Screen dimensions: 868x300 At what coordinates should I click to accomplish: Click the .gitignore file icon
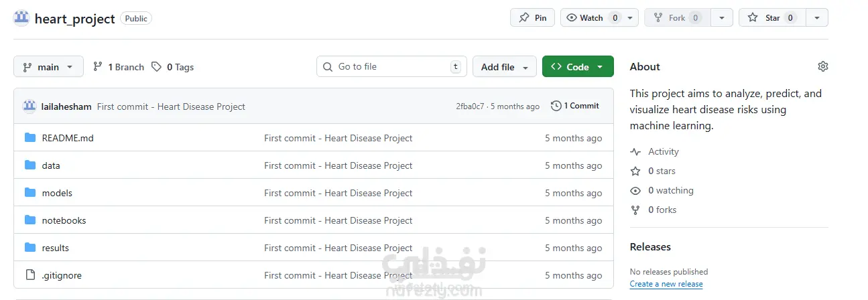point(29,275)
